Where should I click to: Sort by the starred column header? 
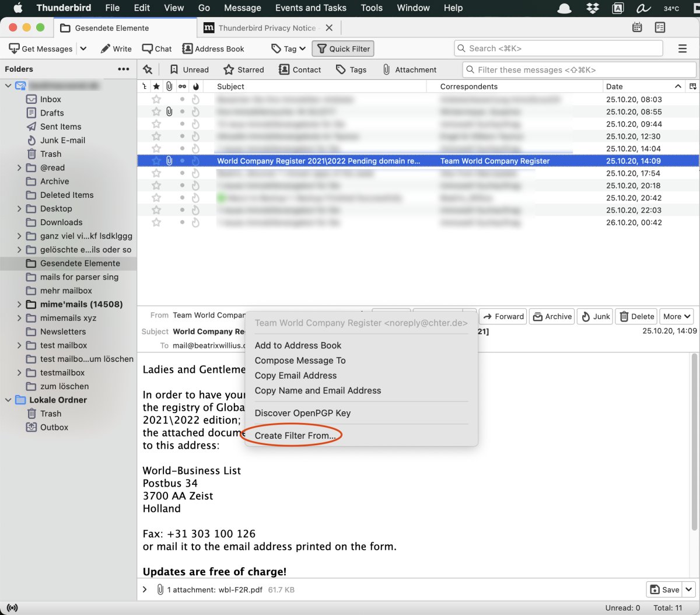pos(156,86)
